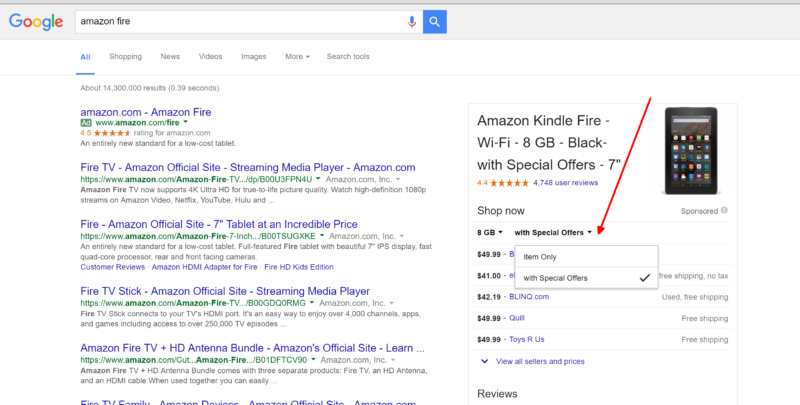Open Amazon HDMI Adapter for Fire sitelink

click(x=205, y=267)
